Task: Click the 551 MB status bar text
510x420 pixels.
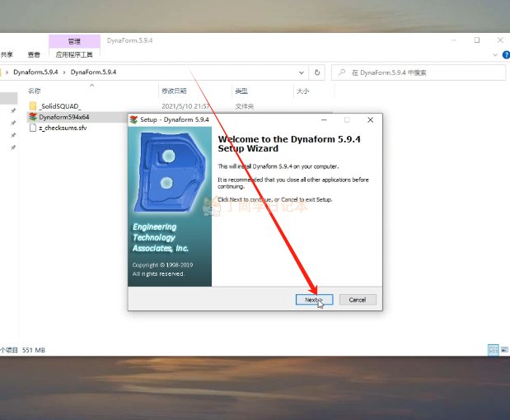Action: pos(34,350)
